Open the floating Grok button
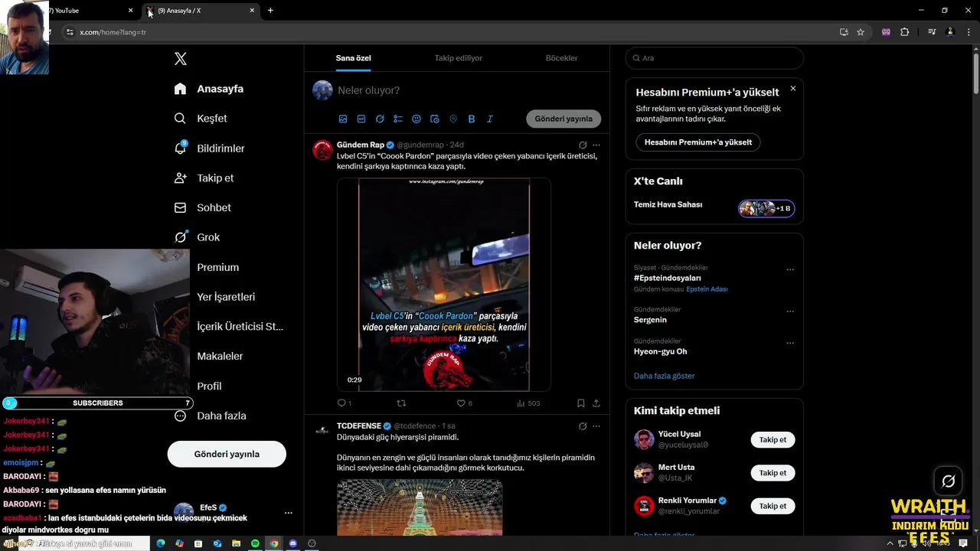 [x=949, y=481]
